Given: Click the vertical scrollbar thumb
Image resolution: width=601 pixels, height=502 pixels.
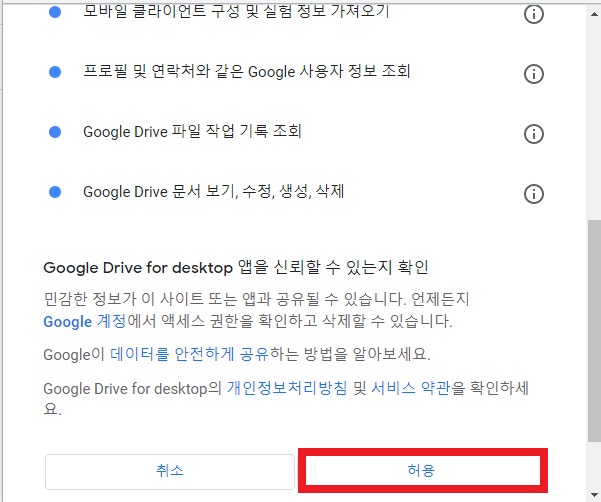Looking at the screenshot, I should tap(594, 331).
